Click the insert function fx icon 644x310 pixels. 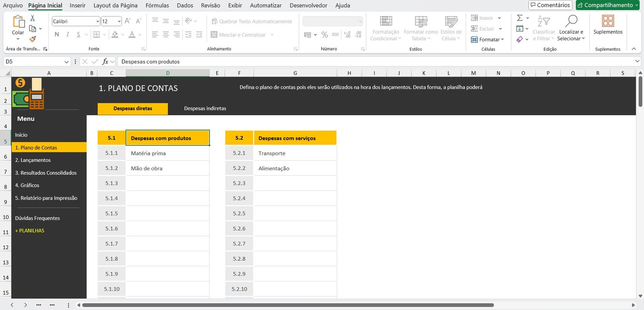click(x=105, y=61)
